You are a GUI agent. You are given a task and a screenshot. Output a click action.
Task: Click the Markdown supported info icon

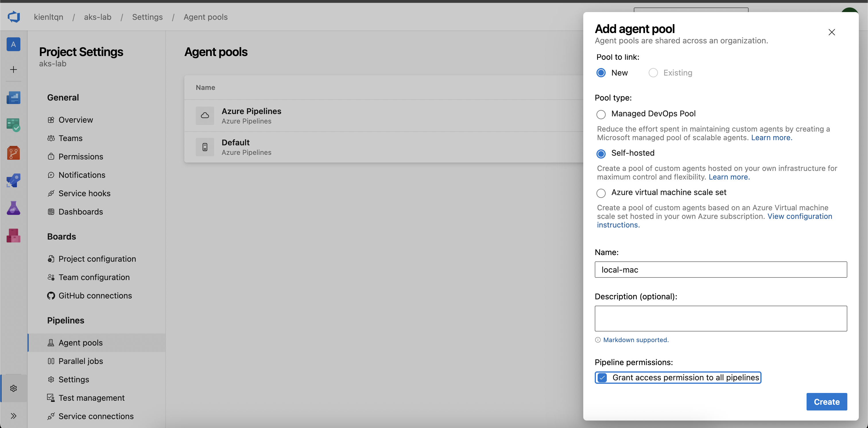598,340
